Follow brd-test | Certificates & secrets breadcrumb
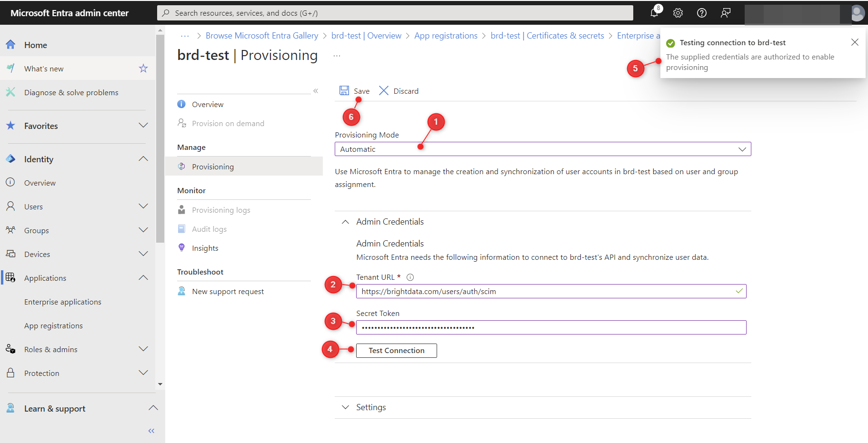Viewport: 868px width, 443px height. [x=547, y=36]
